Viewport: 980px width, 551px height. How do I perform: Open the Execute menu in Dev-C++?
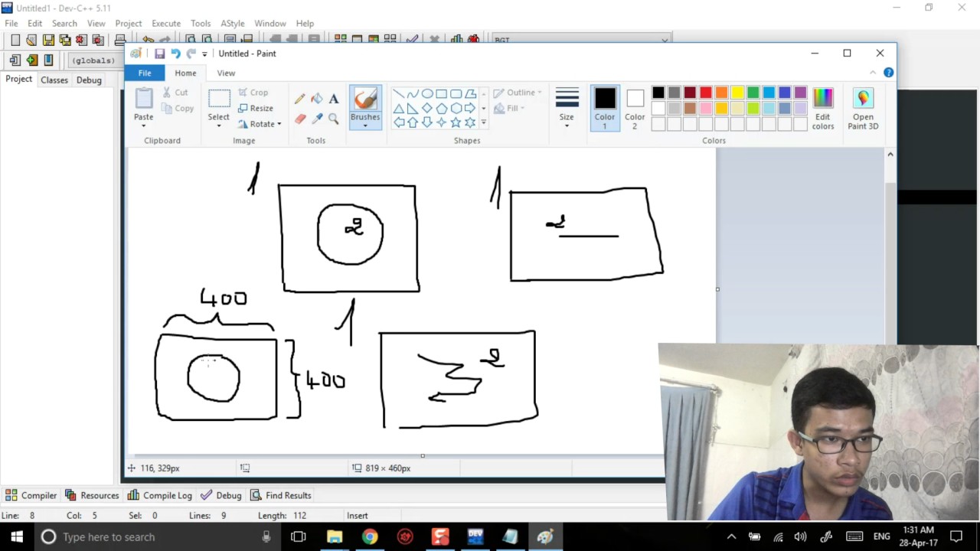coord(166,24)
